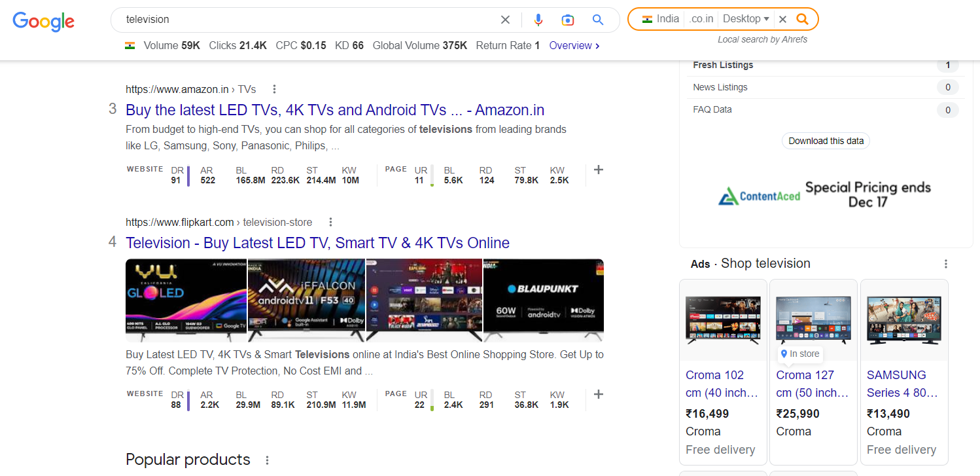980x476 pixels.
Task: Open three-dot menu for Flipkart result
Action: click(330, 222)
